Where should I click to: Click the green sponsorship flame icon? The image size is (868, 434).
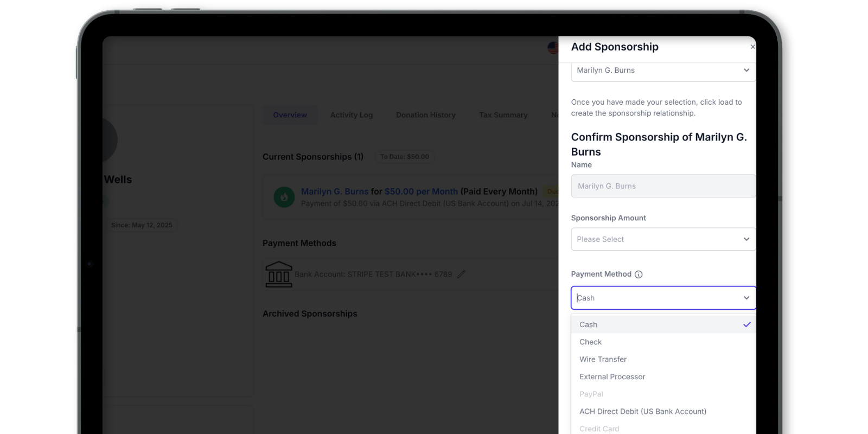click(284, 197)
